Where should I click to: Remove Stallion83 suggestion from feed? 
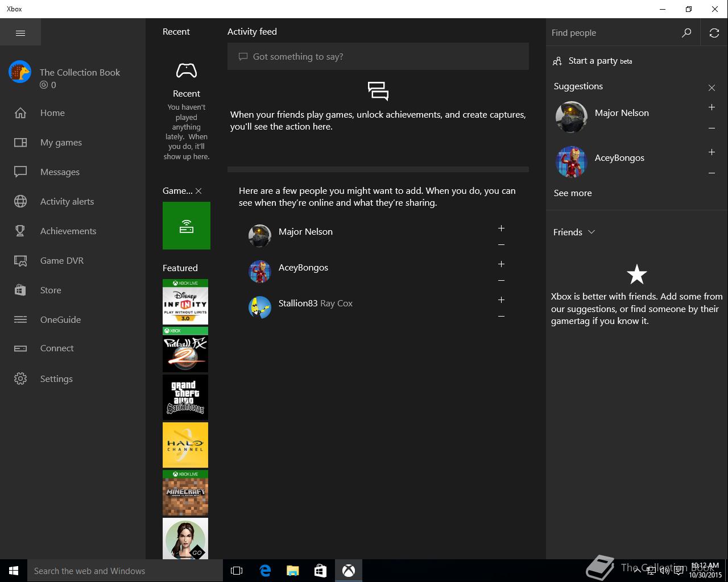point(501,317)
